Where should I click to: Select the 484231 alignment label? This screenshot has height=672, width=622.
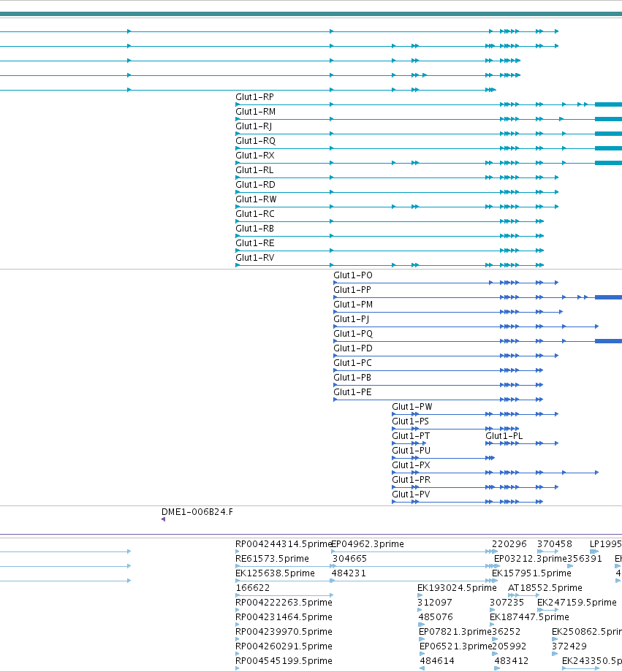point(349,573)
